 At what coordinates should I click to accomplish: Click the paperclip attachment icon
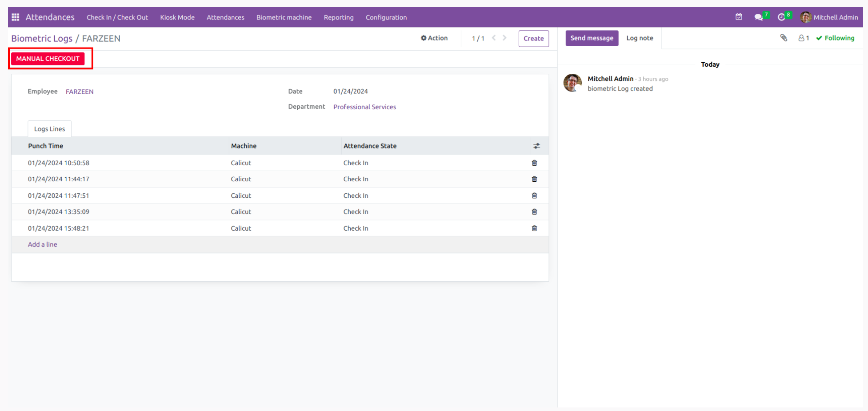tap(784, 38)
